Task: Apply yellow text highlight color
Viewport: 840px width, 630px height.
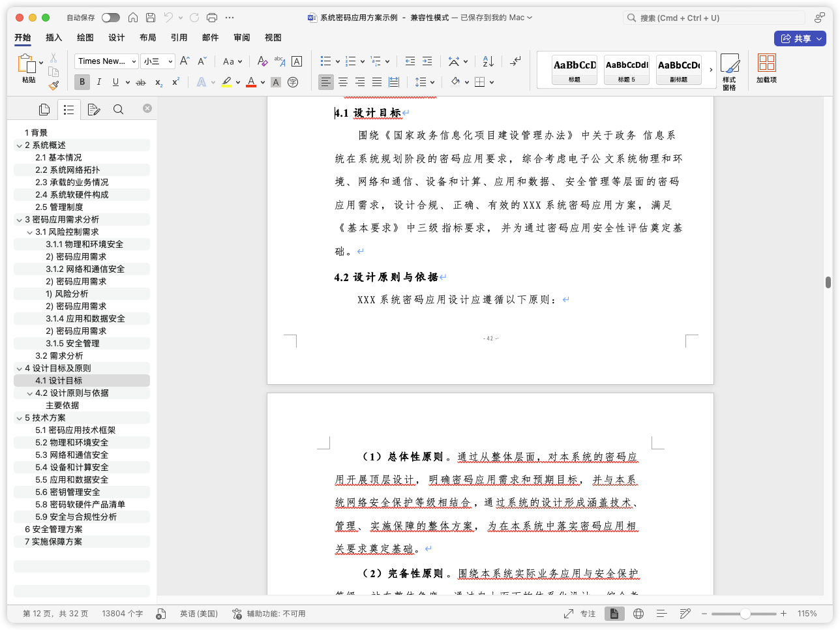Action: [x=227, y=82]
